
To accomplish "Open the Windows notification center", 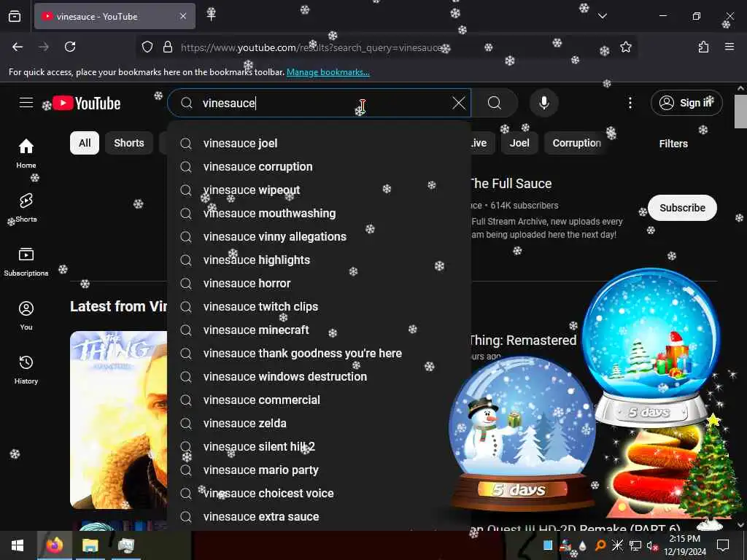I will [x=723, y=545].
